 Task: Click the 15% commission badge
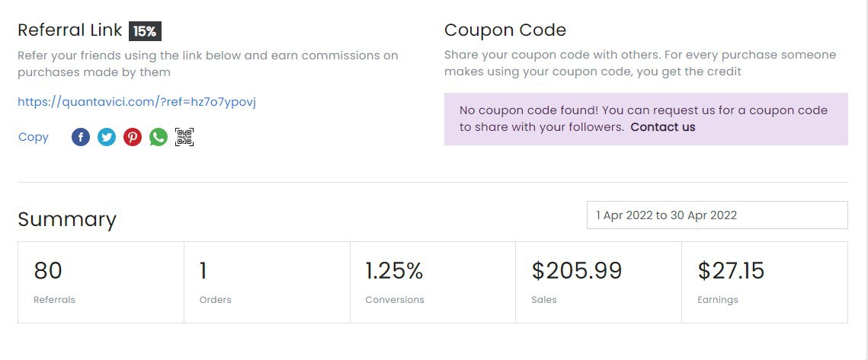[x=145, y=31]
